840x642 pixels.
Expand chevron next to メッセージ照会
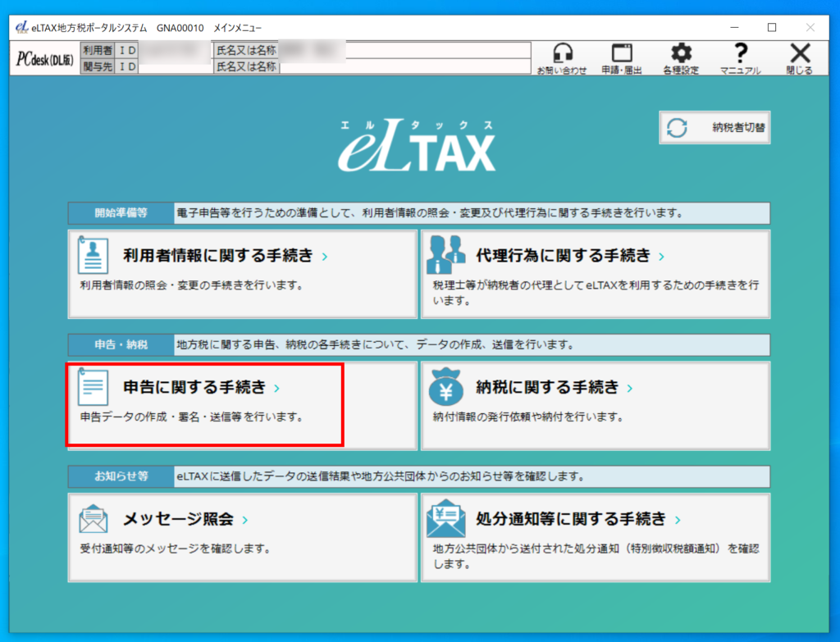click(x=245, y=521)
